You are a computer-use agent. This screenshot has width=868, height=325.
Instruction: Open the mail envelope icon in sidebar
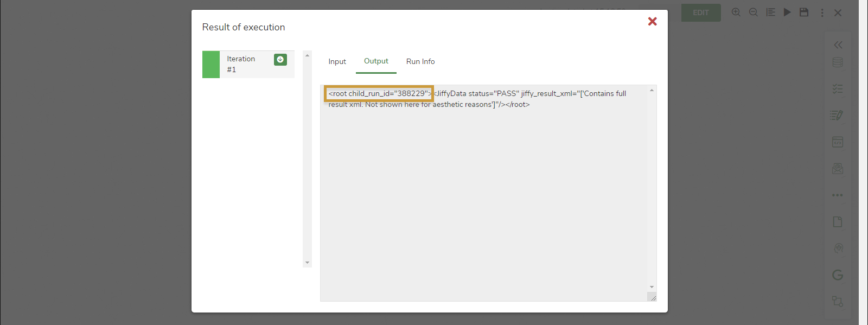pyautogui.click(x=838, y=169)
